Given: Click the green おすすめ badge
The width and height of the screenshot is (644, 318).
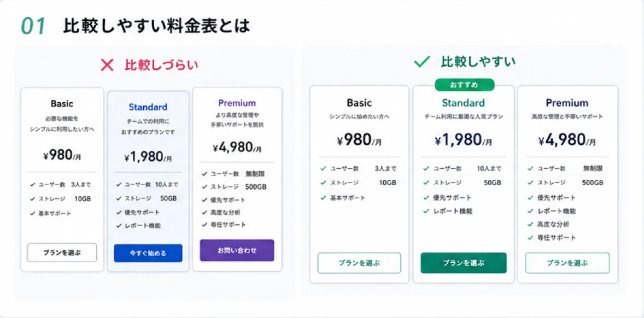Looking at the screenshot, I should coord(464,85).
